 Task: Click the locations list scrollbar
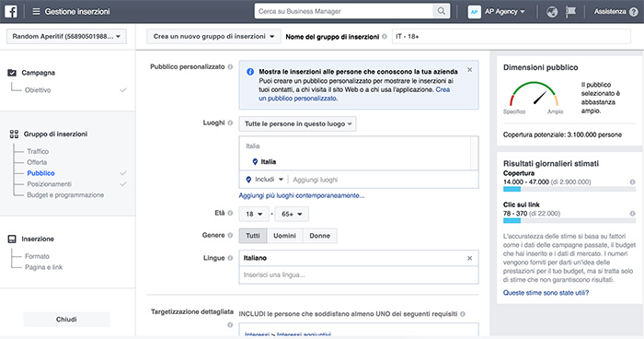click(474, 153)
